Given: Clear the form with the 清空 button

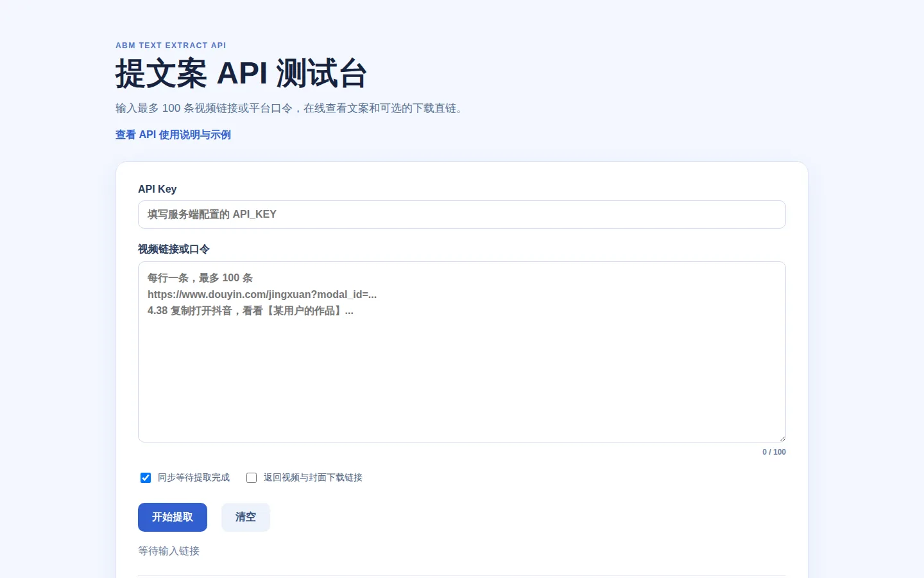Looking at the screenshot, I should point(246,517).
